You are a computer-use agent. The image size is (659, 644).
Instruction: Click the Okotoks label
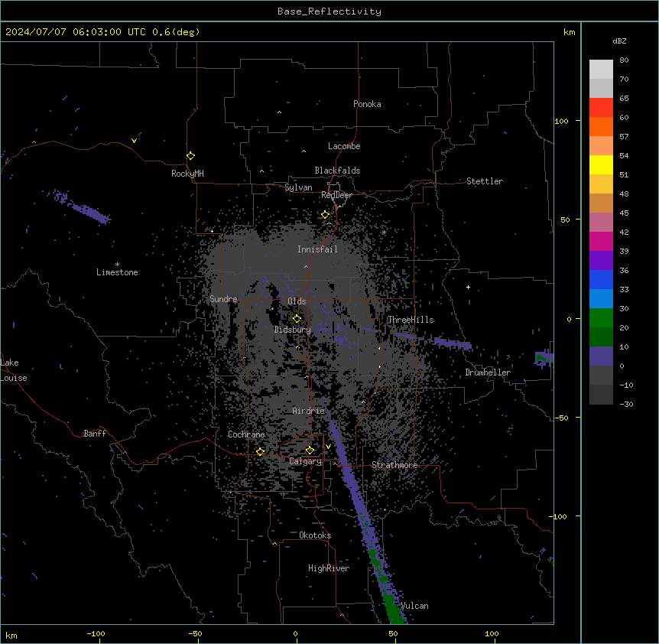pos(315,535)
